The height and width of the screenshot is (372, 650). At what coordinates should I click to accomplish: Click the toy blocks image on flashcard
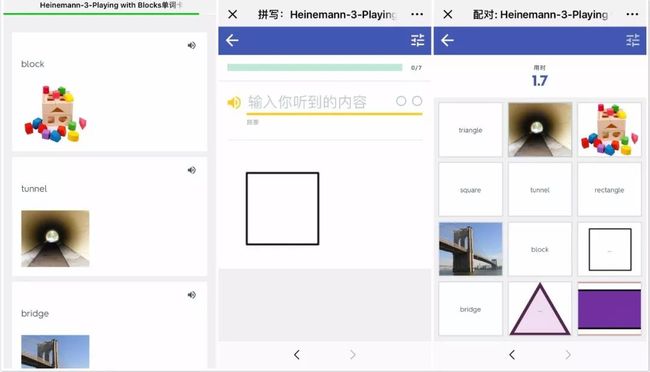click(56, 114)
